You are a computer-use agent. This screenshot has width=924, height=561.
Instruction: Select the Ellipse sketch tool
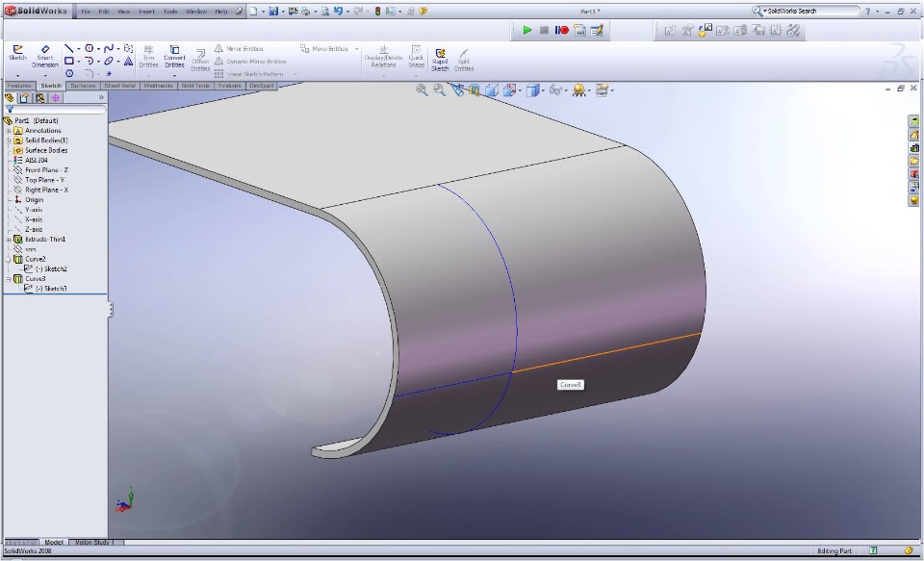tap(109, 61)
